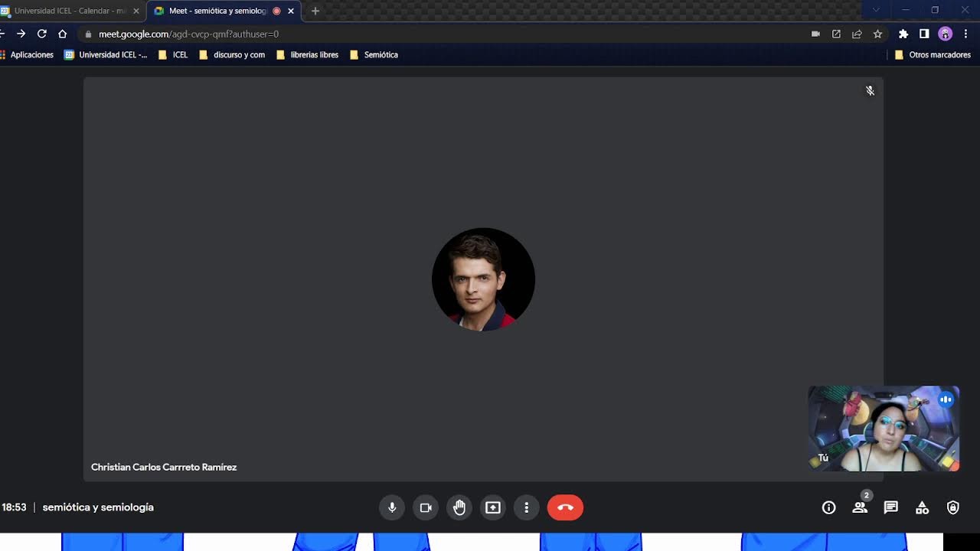Reload the Meet page
Screen dimensions: 980x551
[42, 34]
